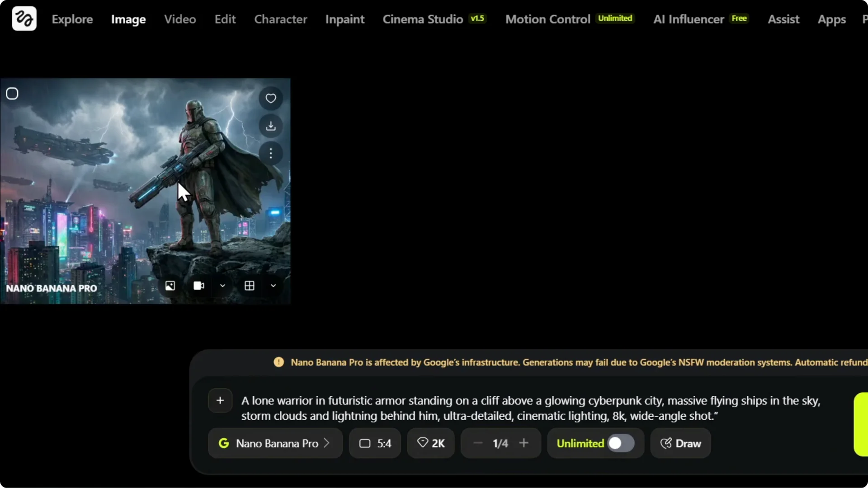Viewport: 868px width, 488px height.
Task: Open image-to-image mode on the generated artwork
Action: 170,286
